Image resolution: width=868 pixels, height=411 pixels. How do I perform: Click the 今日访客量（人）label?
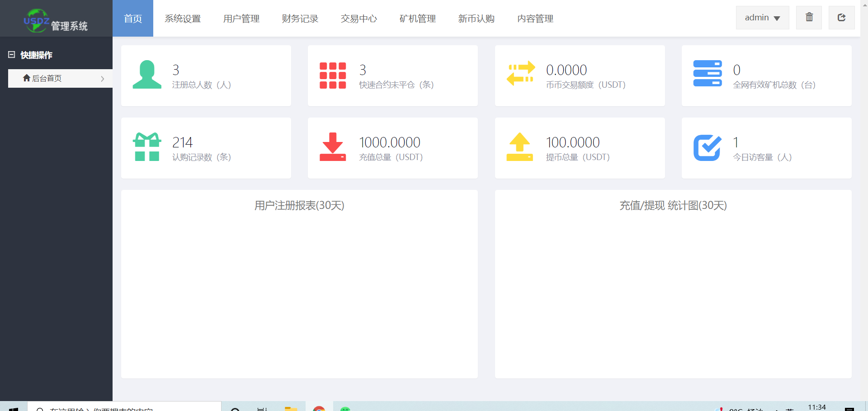click(x=762, y=157)
